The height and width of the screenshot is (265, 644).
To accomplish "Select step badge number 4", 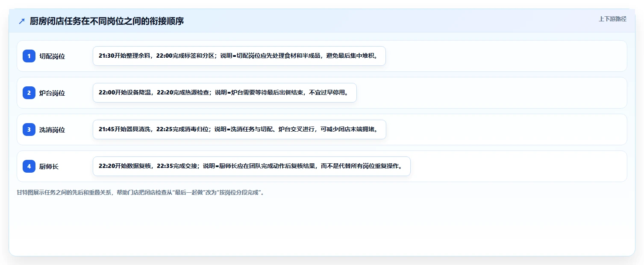I will [x=29, y=166].
